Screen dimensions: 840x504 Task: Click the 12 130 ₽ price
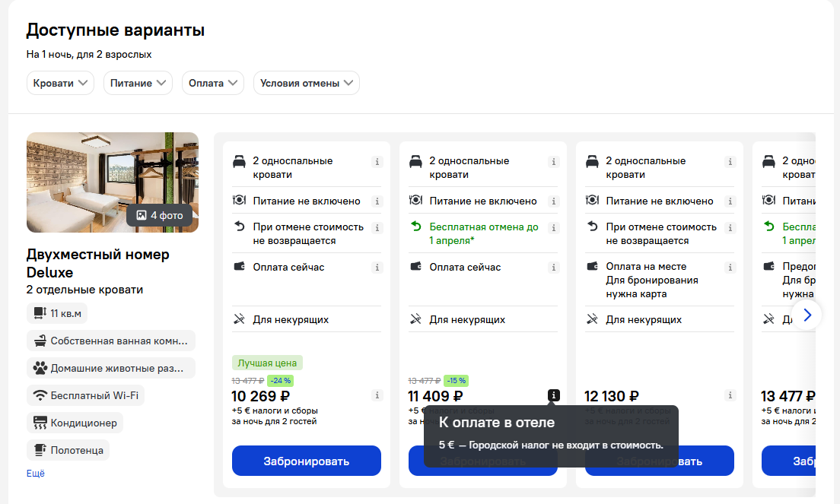tap(612, 397)
